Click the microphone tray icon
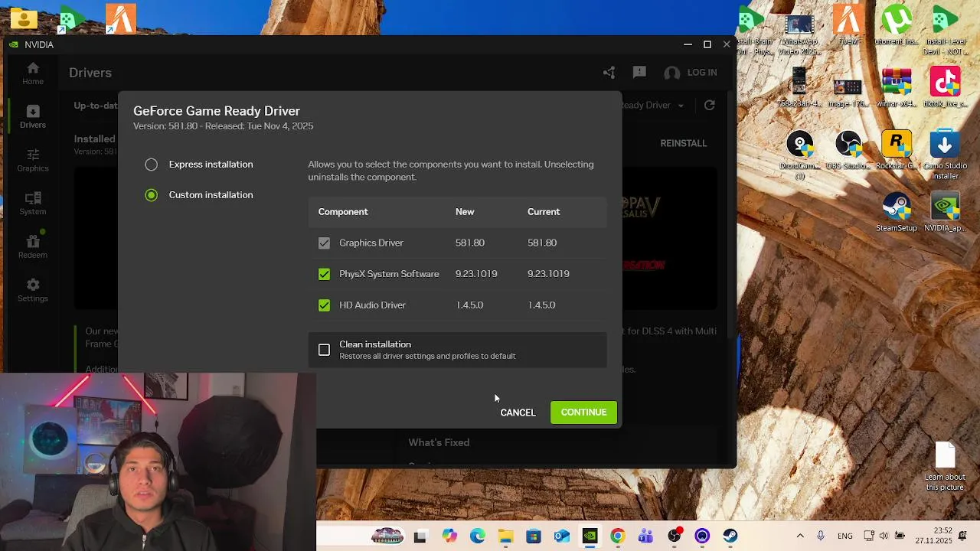The width and height of the screenshot is (980, 551). 821,536
